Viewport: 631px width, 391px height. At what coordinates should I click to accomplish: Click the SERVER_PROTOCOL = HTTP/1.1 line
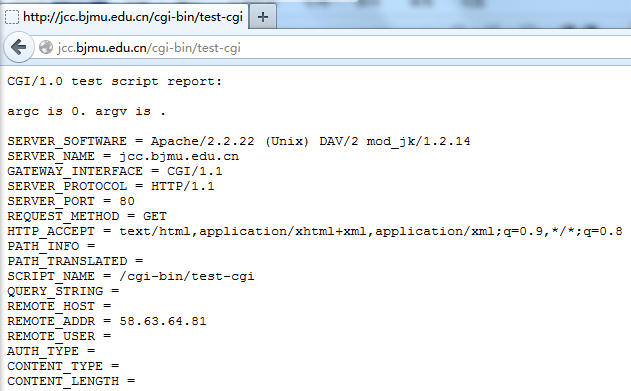point(111,186)
